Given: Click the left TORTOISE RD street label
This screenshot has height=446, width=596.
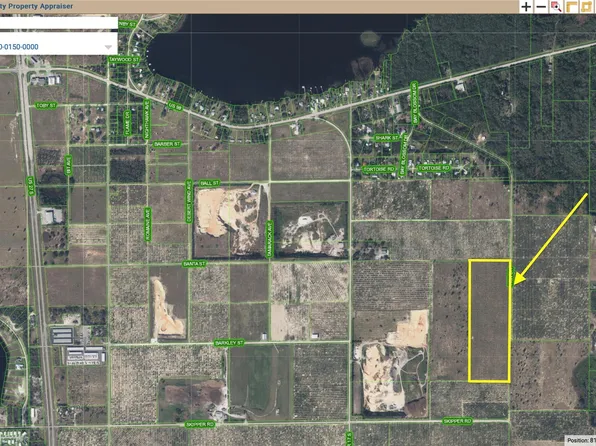Looking at the screenshot, I should tap(379, 169).
